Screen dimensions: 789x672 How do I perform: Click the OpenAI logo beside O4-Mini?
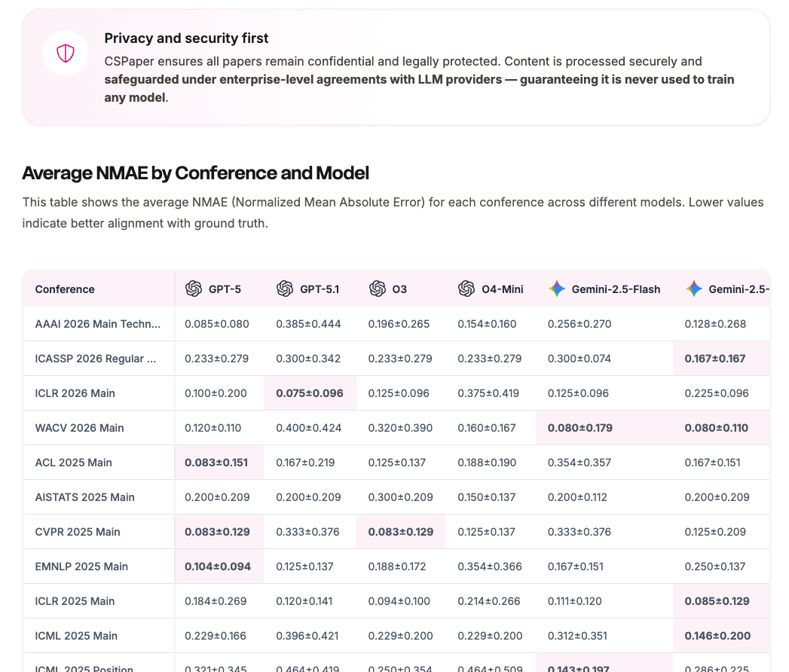tap(466, 289)
